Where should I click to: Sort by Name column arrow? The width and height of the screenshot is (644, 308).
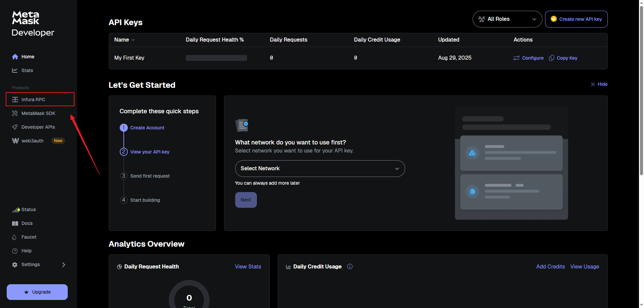133,40
